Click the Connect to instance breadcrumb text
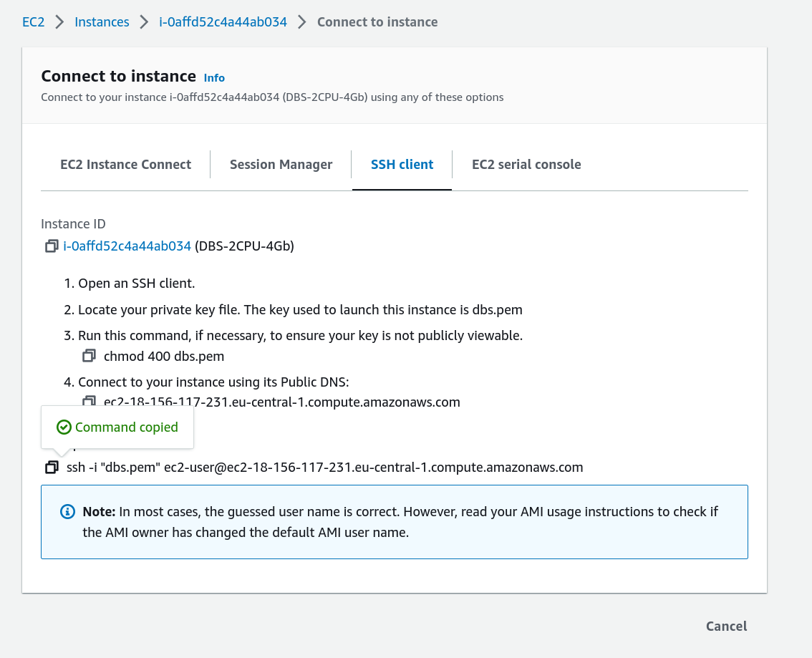Image resolution: width=812 pixels, height=658 pixels. click(377, 22)
